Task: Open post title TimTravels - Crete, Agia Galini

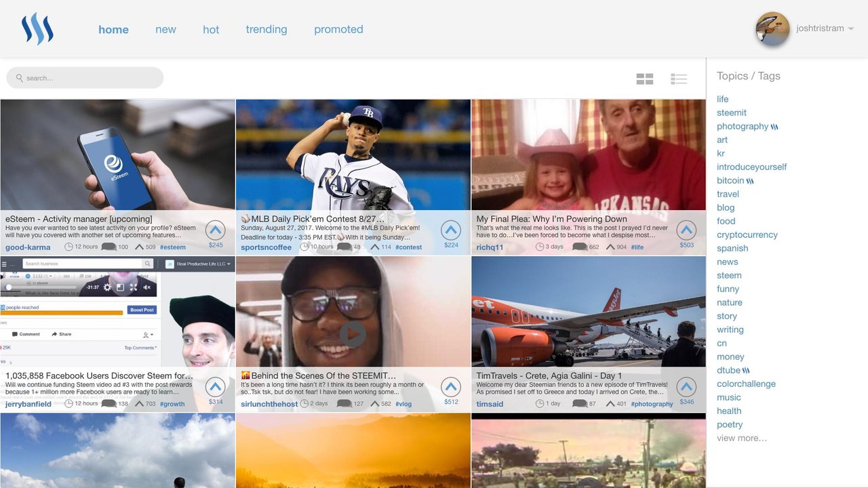Action: click(x=549, y=375)
